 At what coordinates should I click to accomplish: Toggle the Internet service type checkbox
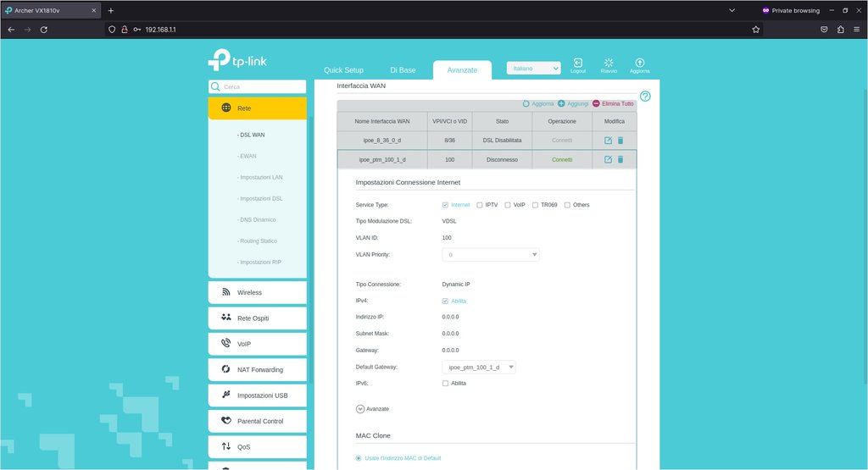pyautogui.click(x=445, y=205)
